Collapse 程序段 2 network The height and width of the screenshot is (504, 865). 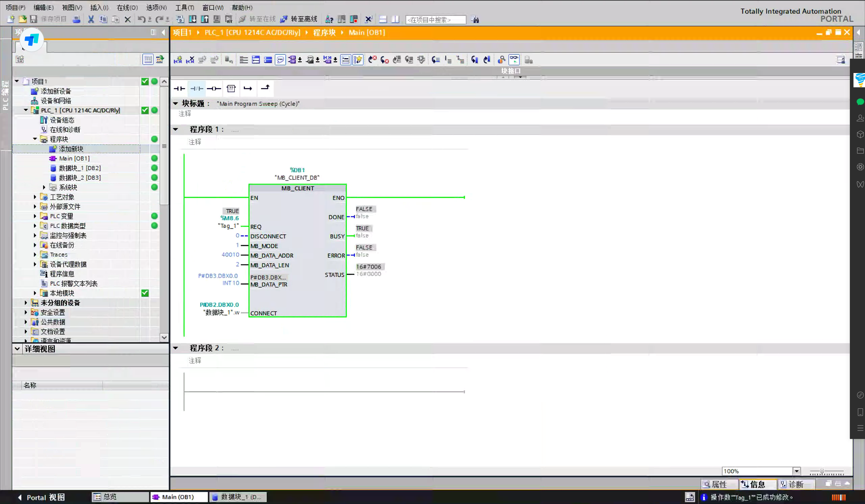point(176,348)
